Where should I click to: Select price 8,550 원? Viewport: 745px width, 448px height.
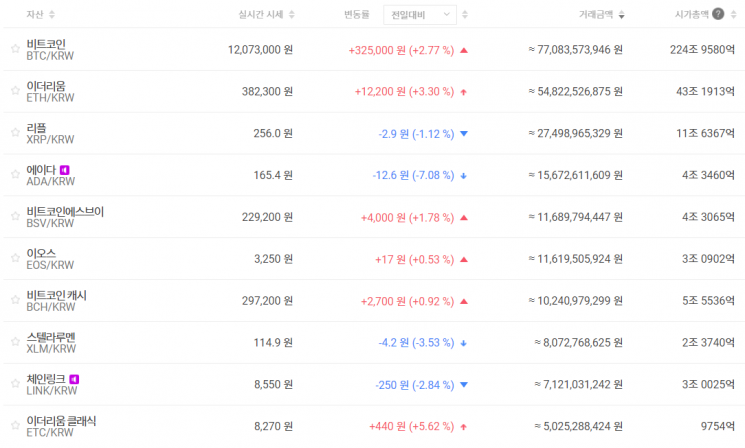(273, 384)
